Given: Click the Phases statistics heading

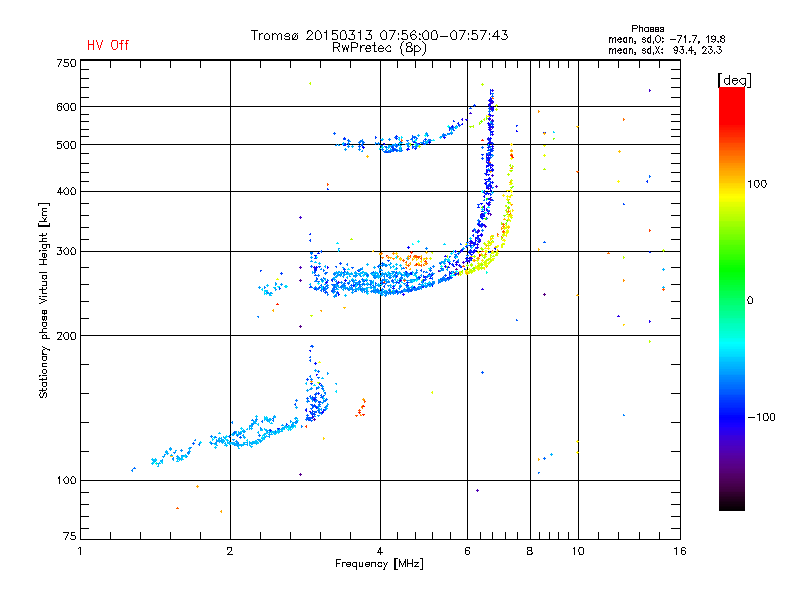Looking at the screenshot, I should 647,29.
